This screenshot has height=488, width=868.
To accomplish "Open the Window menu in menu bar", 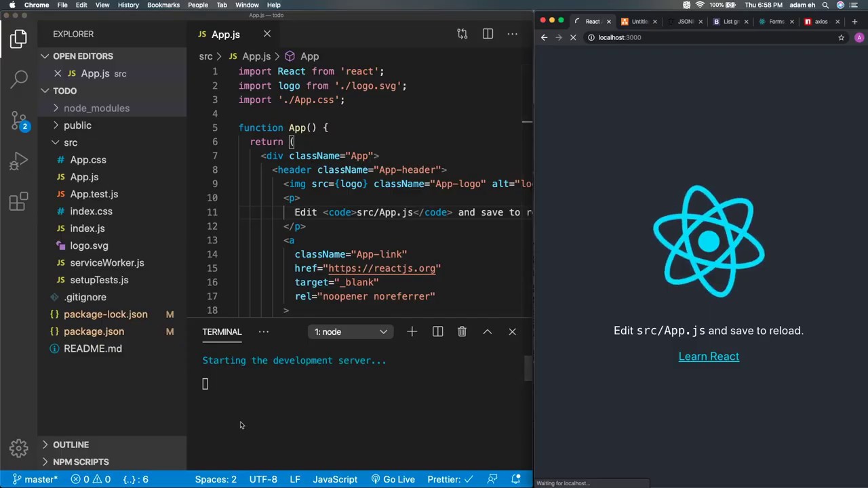I will point(247,5).
